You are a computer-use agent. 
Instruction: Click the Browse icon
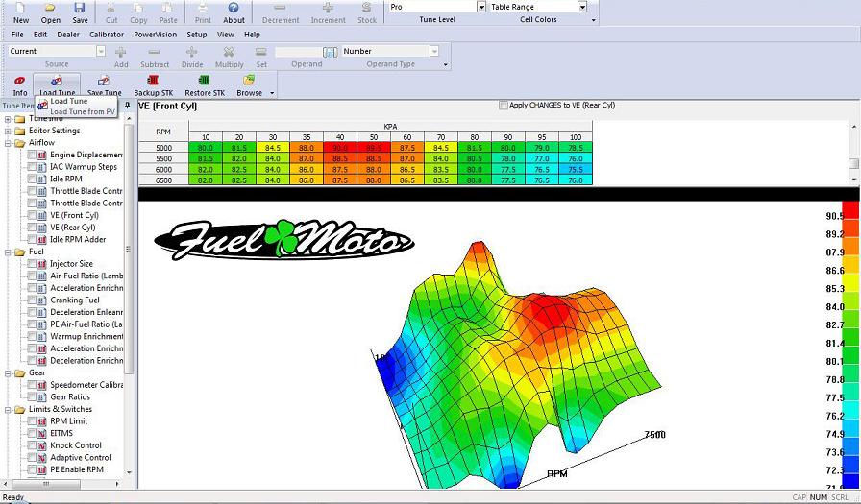[x=249, y=81]
